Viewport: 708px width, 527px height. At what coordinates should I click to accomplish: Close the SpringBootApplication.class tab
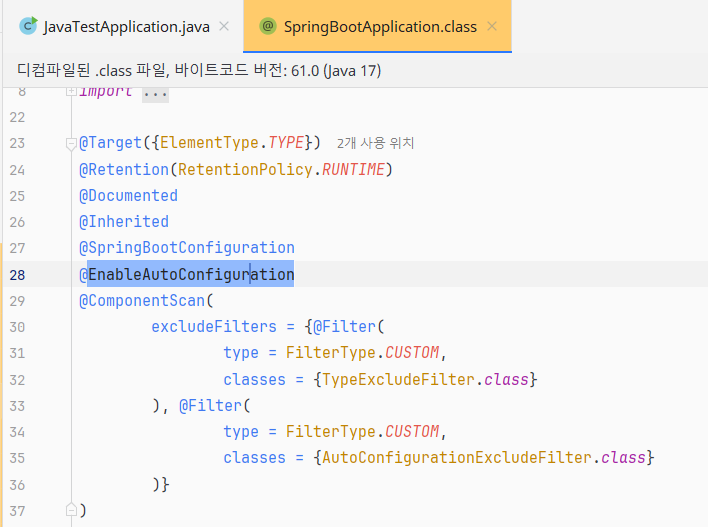point(492,26)
